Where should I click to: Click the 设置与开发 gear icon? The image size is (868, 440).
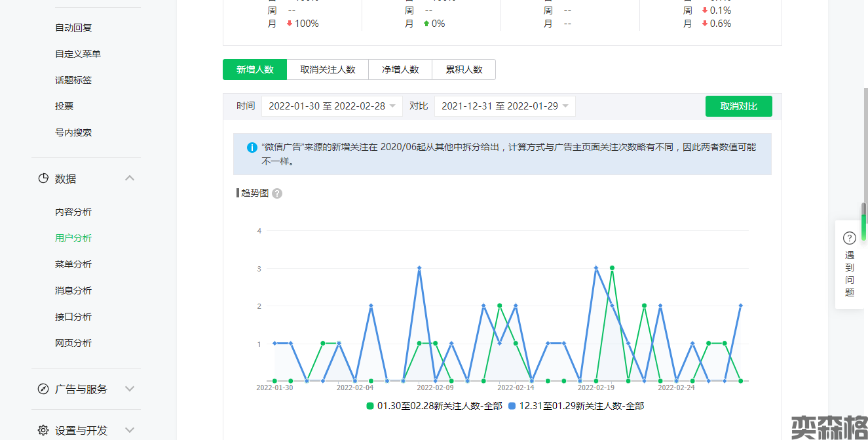click(43, 430)
